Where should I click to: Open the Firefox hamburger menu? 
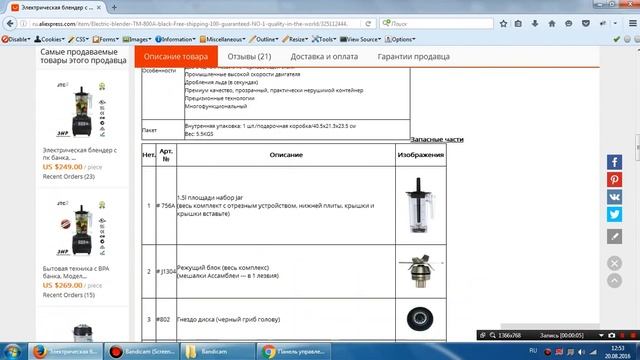coord(632,24)
